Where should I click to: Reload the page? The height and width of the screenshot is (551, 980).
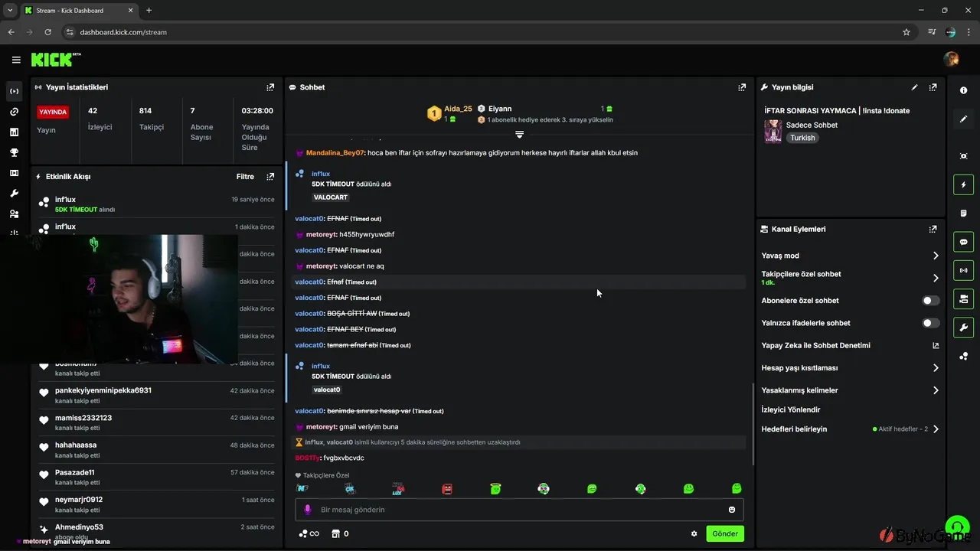[x=48, y=32]
